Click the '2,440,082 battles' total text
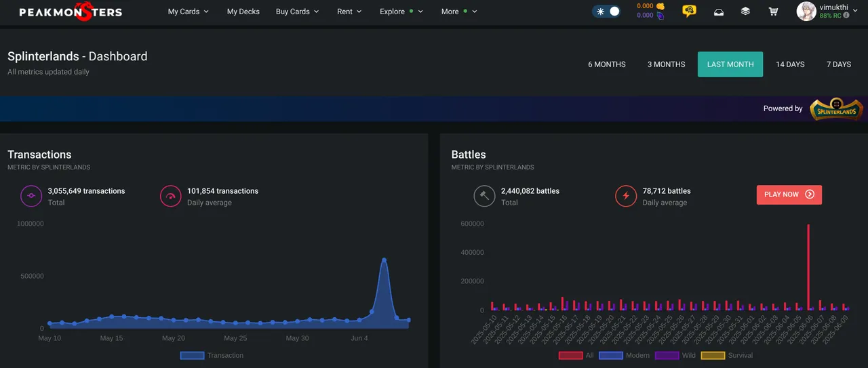This screenshot has height=368, width=868. pyautogui.click(x=530, y=191)
